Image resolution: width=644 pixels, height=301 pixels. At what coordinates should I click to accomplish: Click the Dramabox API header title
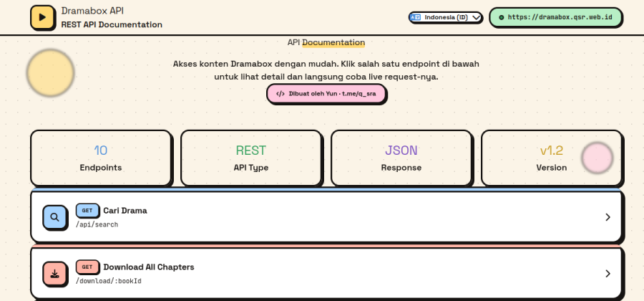[92, 11]
